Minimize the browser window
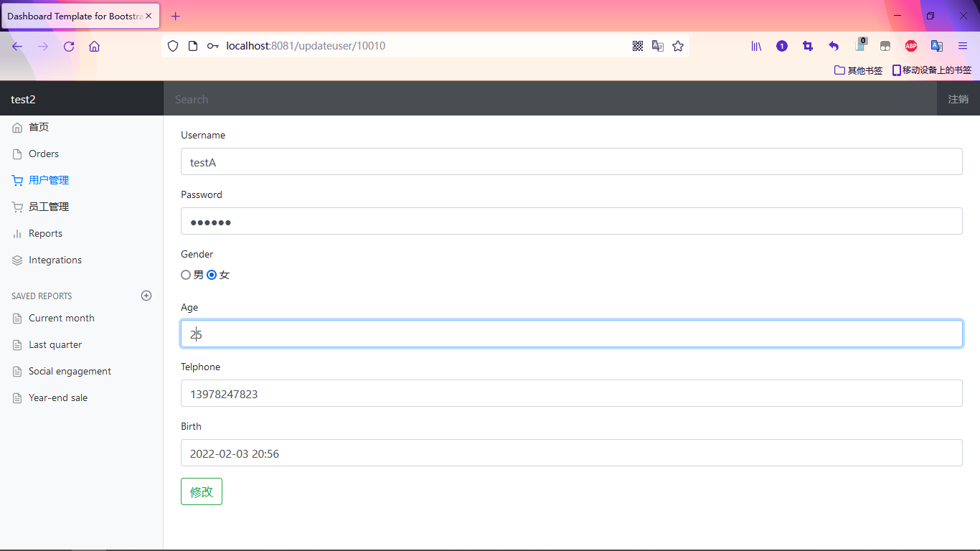The image size is (980, 551). pyautogui.click(x=897, y=16)
